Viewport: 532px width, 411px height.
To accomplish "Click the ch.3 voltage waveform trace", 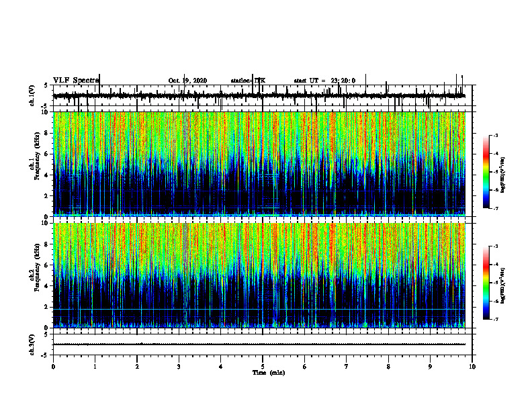I will (x=259, y=345).
